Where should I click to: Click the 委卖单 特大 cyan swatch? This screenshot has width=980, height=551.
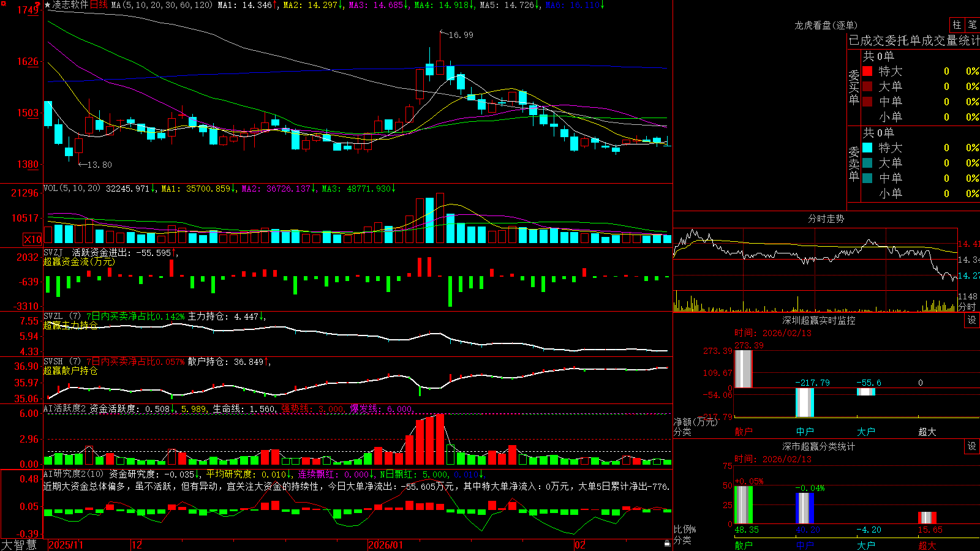pos(867,148)
